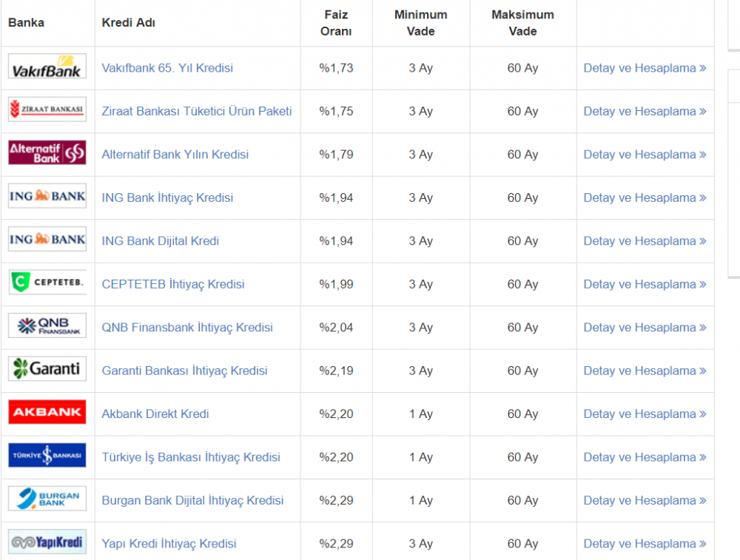Click the QNB Finansbank logo
740x560 pixels.
click(47, 325)
